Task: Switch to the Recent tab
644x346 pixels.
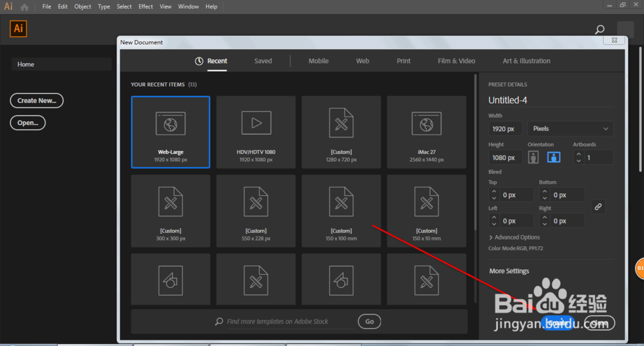Action: [211, 61]
